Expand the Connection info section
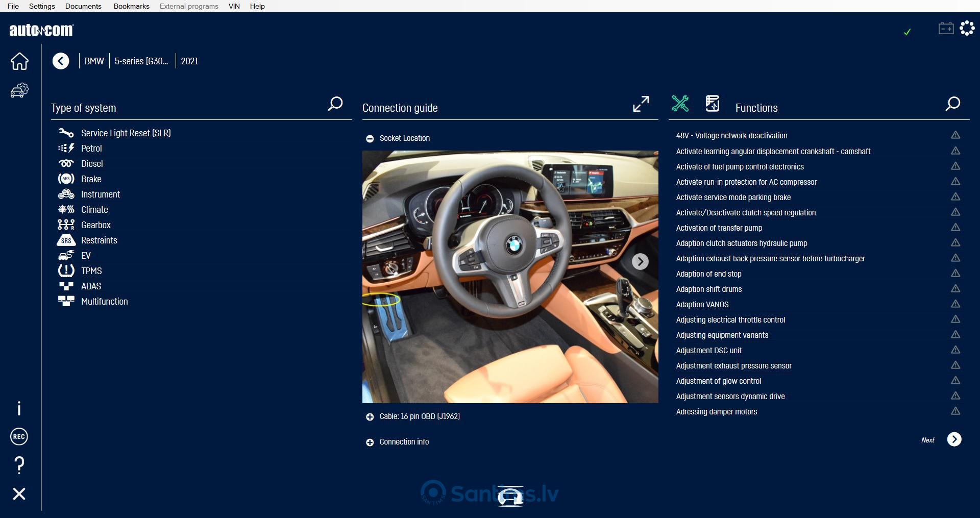980x518 pixels. click(x=370, y=442)
